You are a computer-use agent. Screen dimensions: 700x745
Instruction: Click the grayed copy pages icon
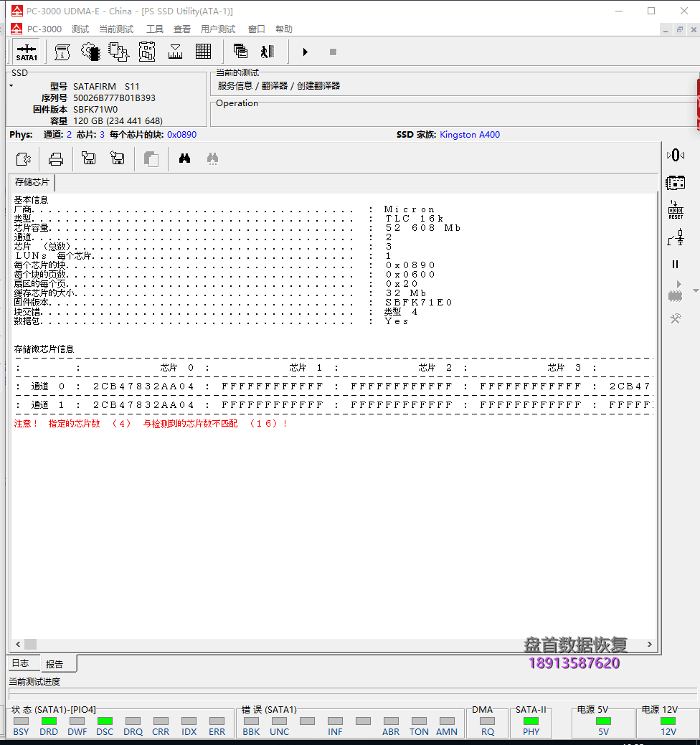151,158
